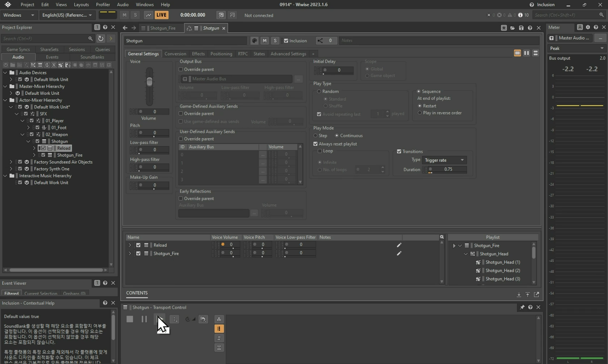Open the color picker icon beside Shotgun name
The image size is (608, 364).
(254, 41)
